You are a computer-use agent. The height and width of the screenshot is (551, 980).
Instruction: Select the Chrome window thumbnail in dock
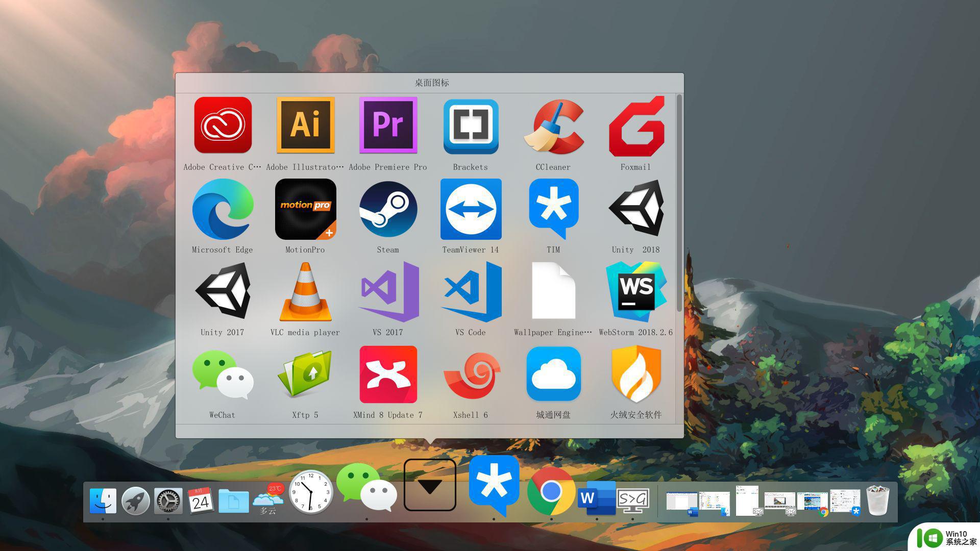click(x=813, y=504)
